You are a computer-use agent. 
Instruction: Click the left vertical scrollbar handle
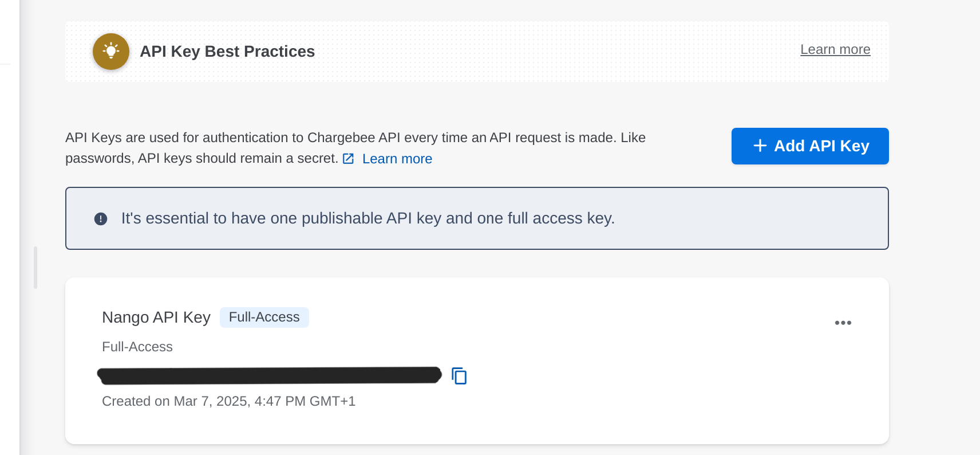(35, 268)
